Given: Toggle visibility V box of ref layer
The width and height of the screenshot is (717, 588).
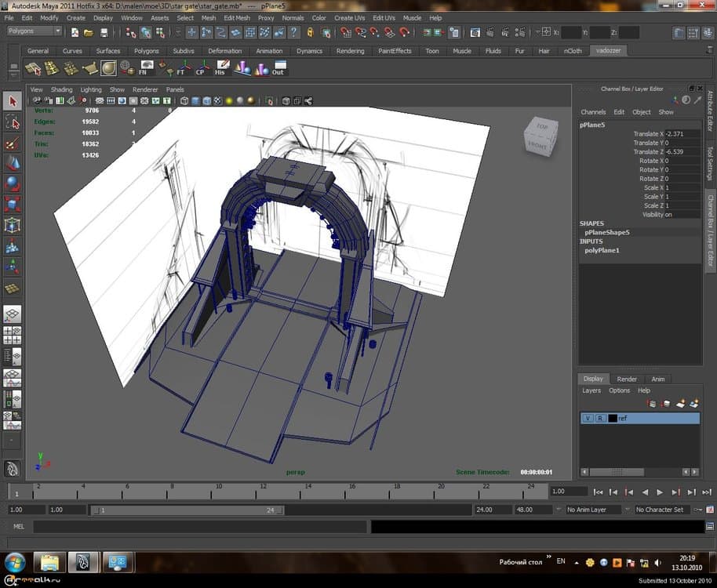Looking at the screenshot, I should click(587, 419).
